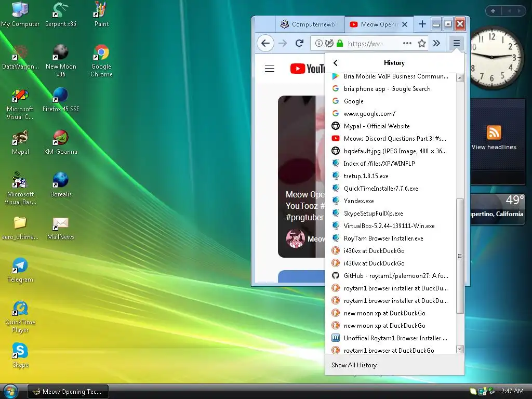Reload the page with the refresh icon
532x399 pixels.
(x=299, y=43)
